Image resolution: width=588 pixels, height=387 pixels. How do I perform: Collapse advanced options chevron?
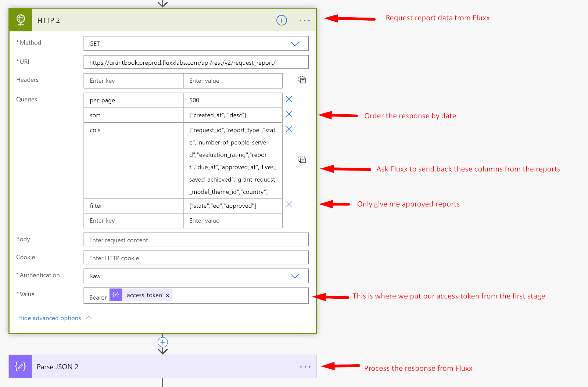pyautogui.click(x=89, y=318)
